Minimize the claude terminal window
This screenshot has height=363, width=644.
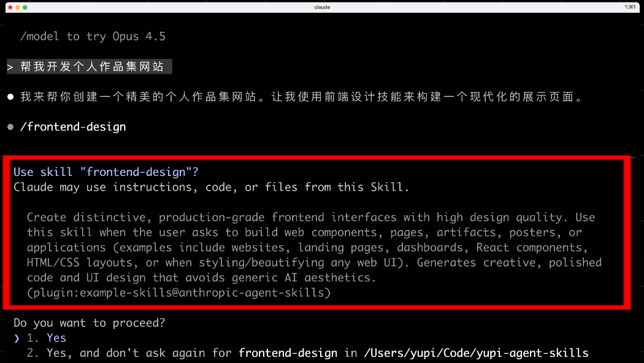point(18,7)
